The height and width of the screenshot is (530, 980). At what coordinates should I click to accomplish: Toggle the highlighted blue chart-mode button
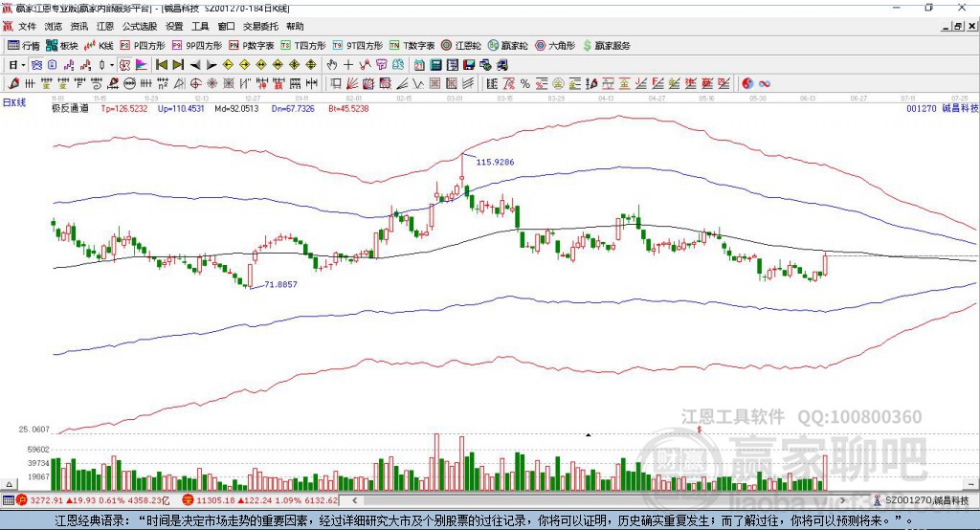tap(36, 65)
